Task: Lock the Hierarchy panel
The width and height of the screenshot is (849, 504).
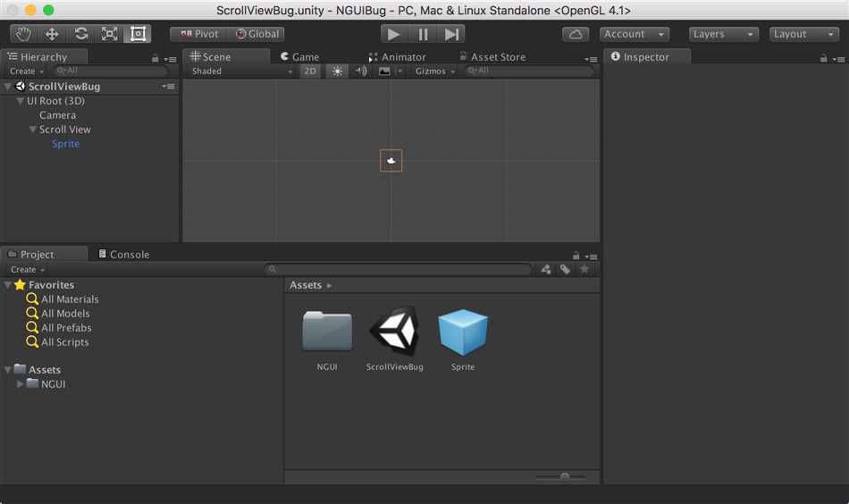Action: pos(156,58)
